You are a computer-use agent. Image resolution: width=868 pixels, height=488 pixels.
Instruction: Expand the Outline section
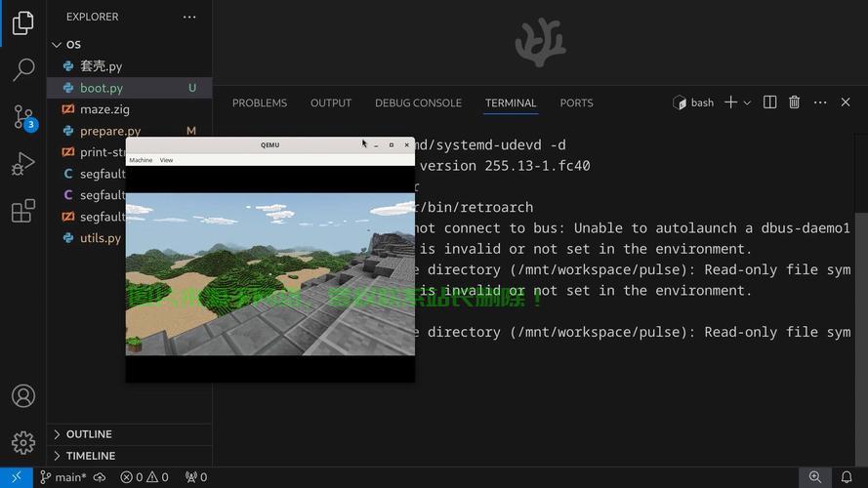pyautogui.click(x=88, y=434)
